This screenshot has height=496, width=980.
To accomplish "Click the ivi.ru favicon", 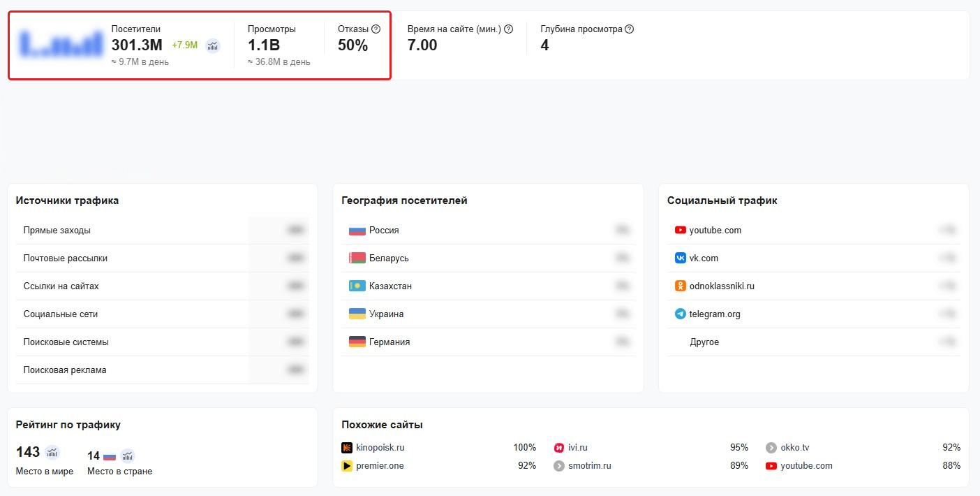I will (x=559, y=448).
